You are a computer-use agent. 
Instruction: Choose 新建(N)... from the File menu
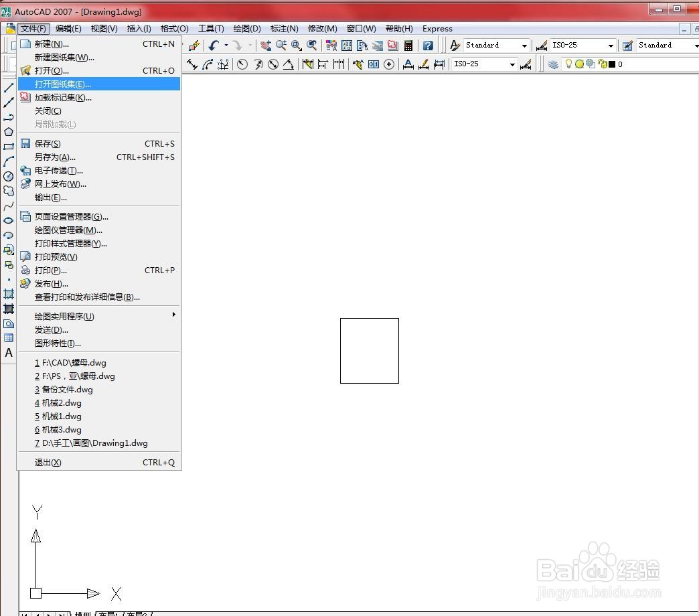pos(99,44)
